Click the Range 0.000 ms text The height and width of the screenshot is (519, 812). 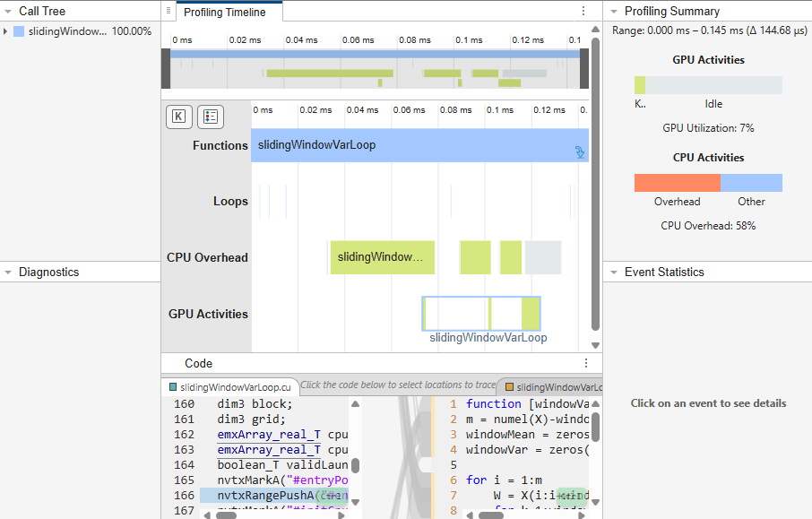click(x=710, y=30)
